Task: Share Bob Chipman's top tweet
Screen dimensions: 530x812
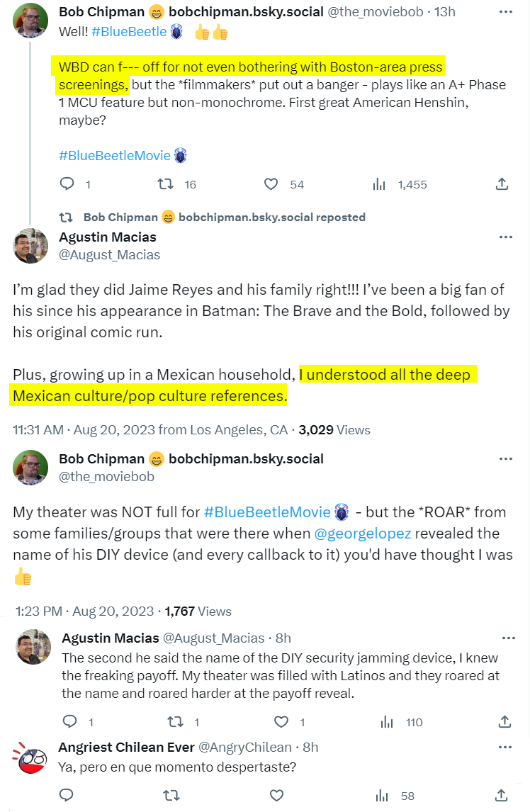Action: tap(502, 184)
